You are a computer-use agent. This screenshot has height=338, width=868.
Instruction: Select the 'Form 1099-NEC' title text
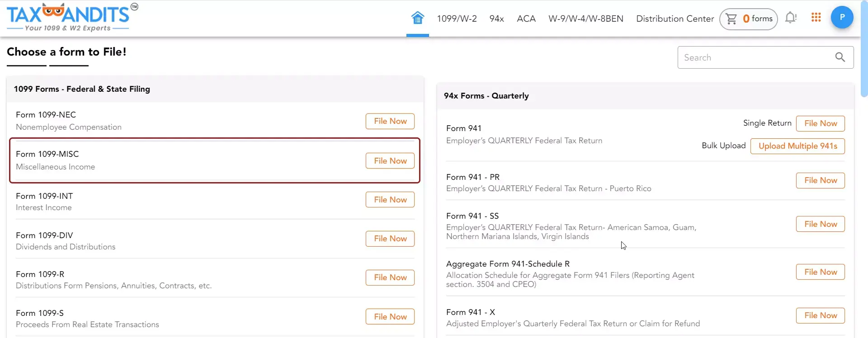coord(46,115)
